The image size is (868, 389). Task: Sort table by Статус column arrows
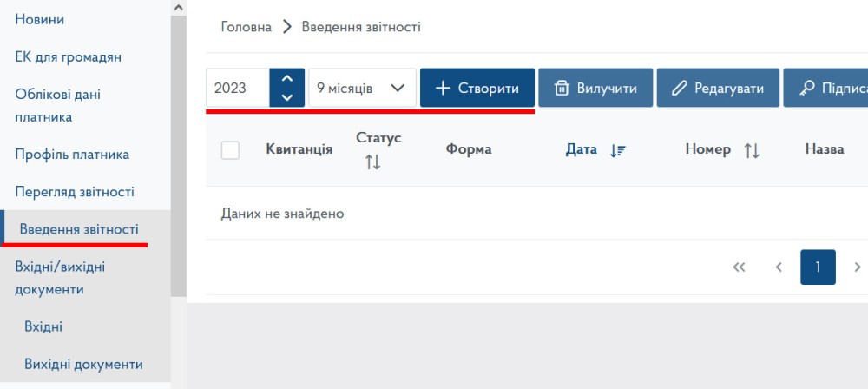click(x=373, y=162)
